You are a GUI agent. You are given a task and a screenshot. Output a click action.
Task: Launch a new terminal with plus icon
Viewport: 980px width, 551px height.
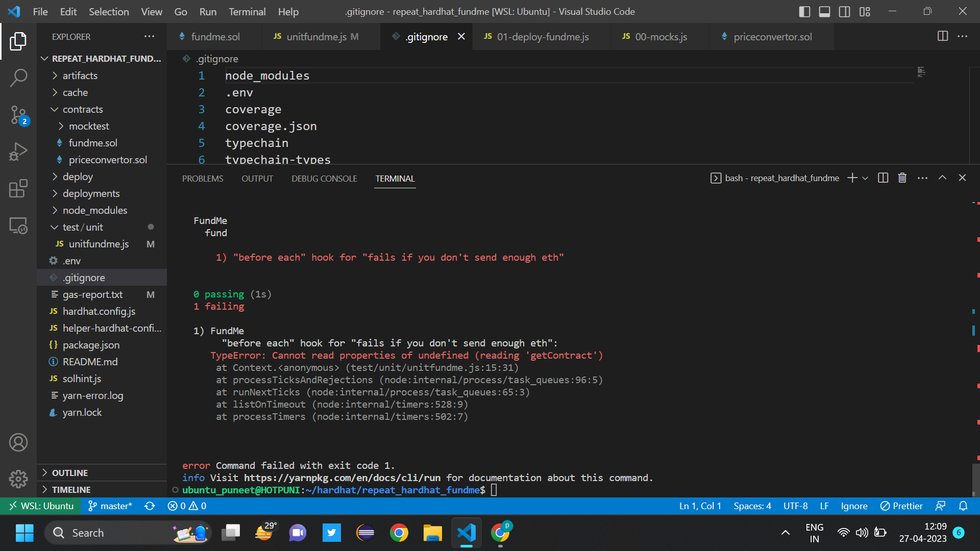pyautogui.click(x=852, y=178)
